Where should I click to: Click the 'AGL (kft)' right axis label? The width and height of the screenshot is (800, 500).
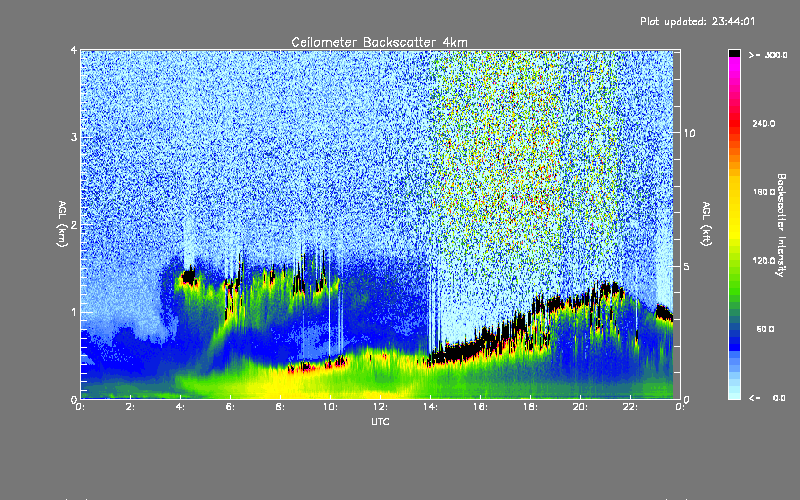706,224
